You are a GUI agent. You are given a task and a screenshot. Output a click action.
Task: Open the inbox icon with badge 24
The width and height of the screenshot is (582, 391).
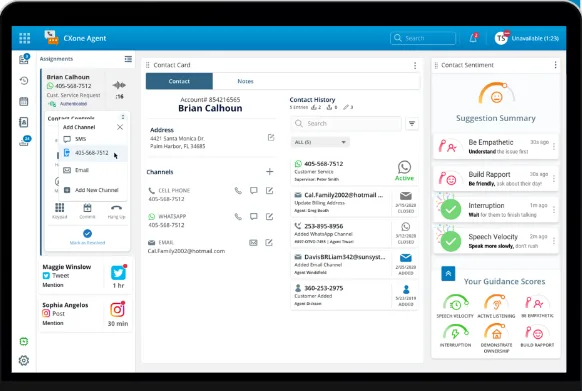[24, 141]
